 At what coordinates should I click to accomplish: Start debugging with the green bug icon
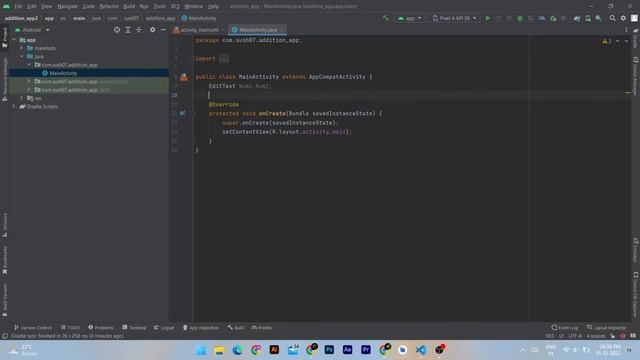pos(520,18)
